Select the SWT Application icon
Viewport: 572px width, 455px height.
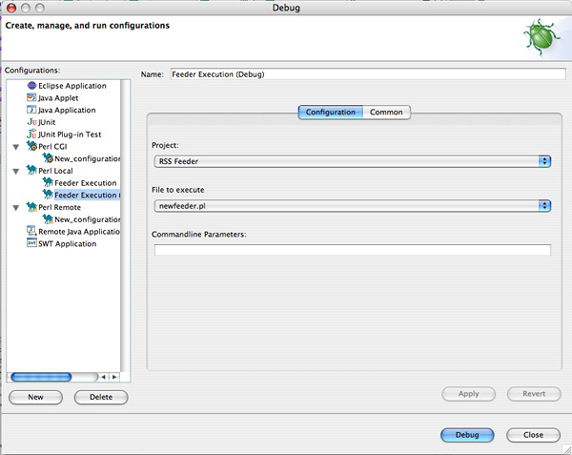click(x=32, y=243)
